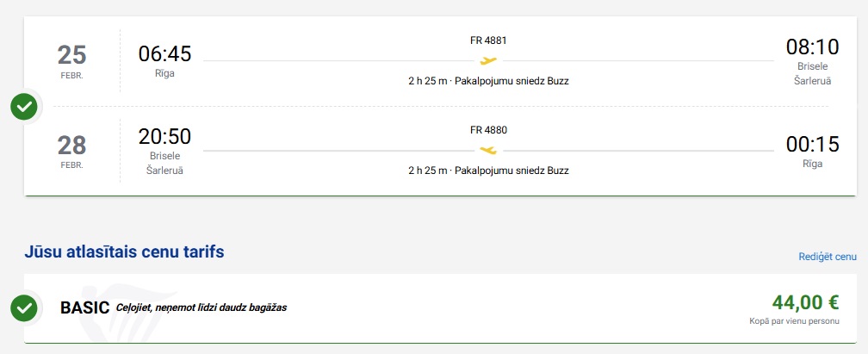Click the 06:45 departure time from Rīga
Screen dimensions: 868x354
coord(164,53)
